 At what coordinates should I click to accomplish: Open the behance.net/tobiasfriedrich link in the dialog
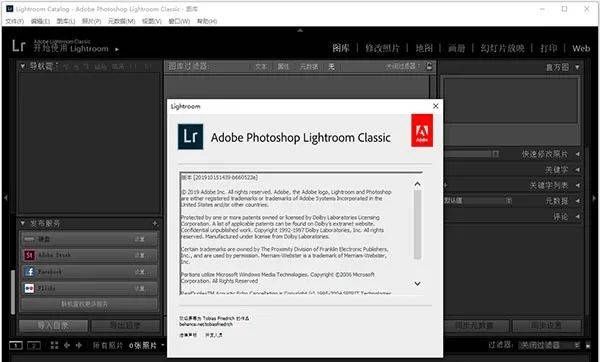(x=206, y=324)
